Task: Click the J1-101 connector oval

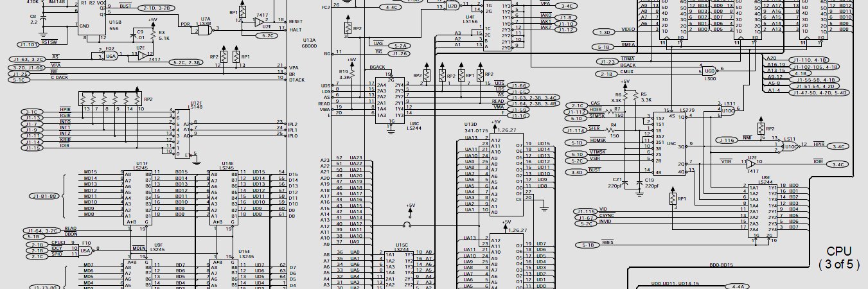Action: 28,45
